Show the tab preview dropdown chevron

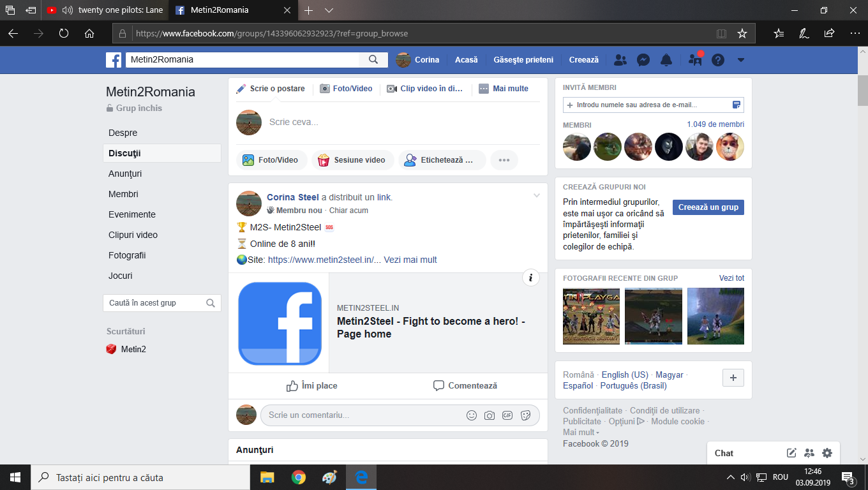pos(329,10)
